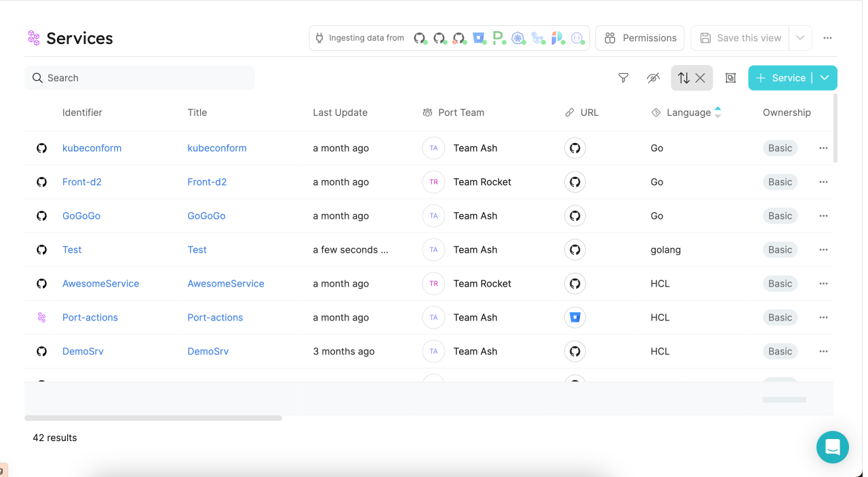The image size is (868, 477).
Task: Click the group-by icon next to sort
Action: (730, 78)
